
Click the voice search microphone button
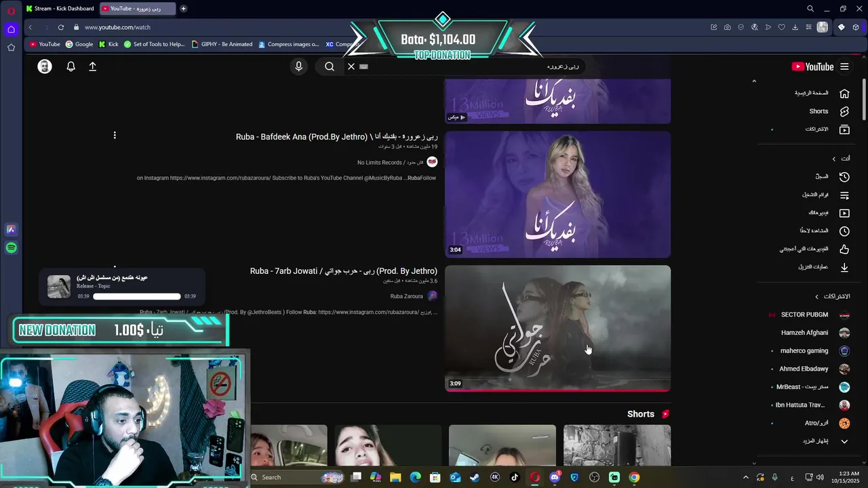[x=298, y=66]
